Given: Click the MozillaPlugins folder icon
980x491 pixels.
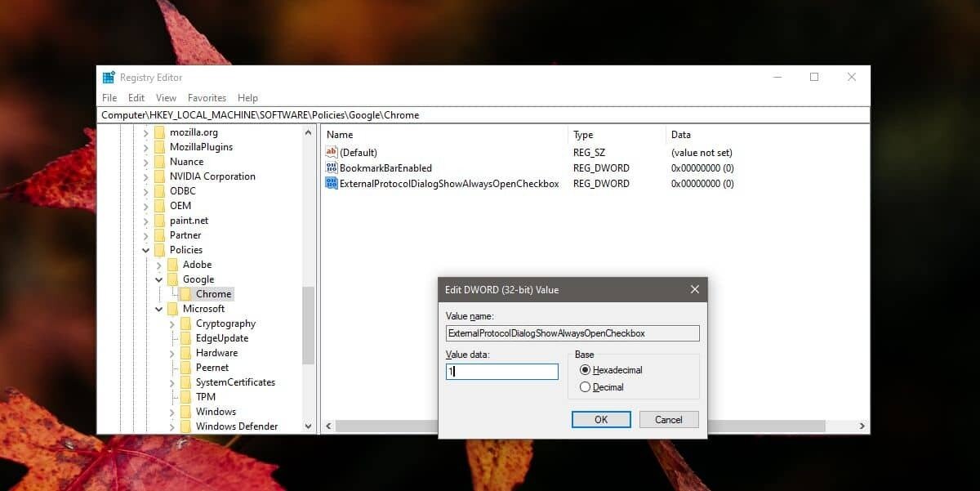Looking at the screenshot, I should [x=160, y=147].
